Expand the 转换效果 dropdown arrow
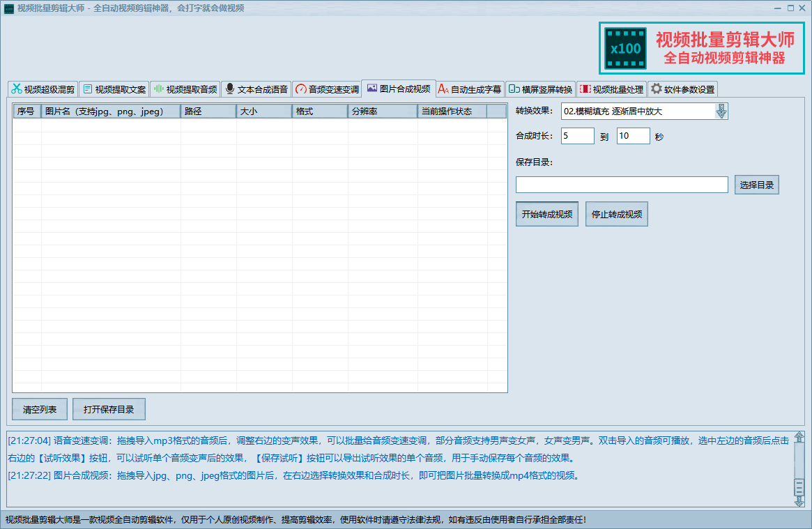The width and height of the screenshot is (812, 529). coord(721,112)
